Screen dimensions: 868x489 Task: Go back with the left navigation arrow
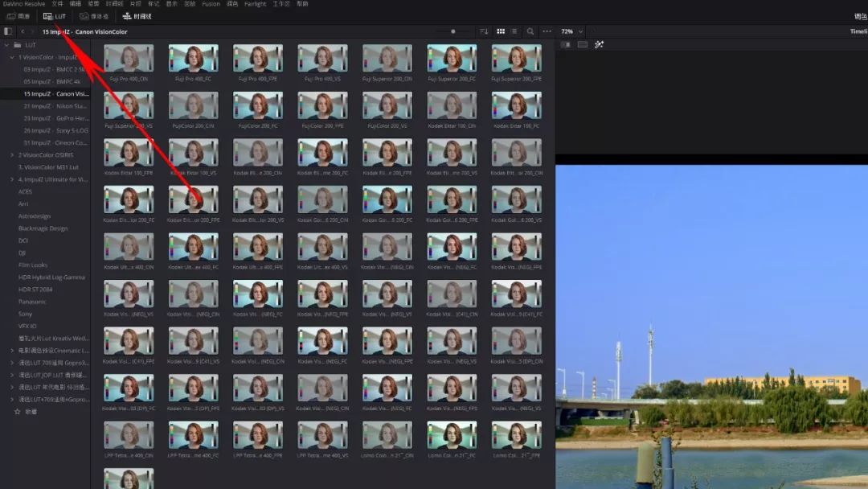23,31
